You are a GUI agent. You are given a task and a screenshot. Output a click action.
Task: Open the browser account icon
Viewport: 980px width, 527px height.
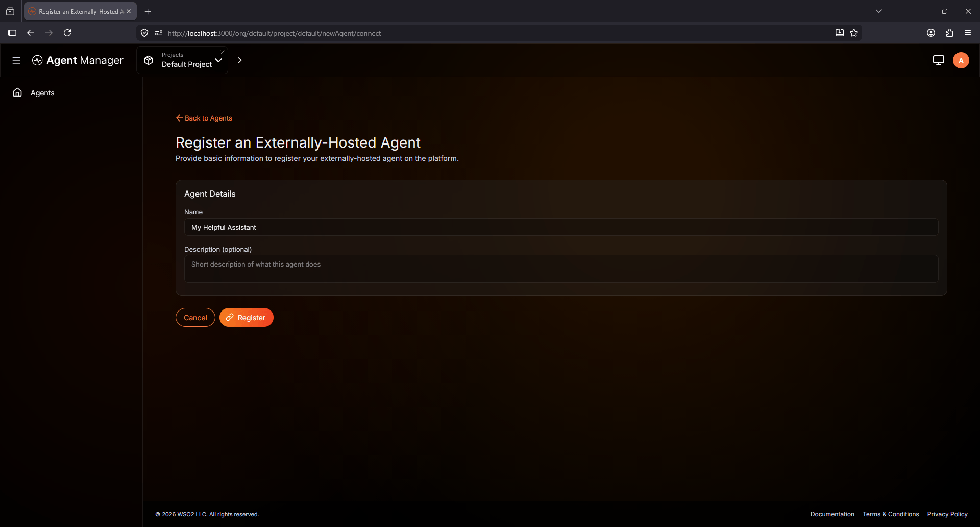coord(931,33)
